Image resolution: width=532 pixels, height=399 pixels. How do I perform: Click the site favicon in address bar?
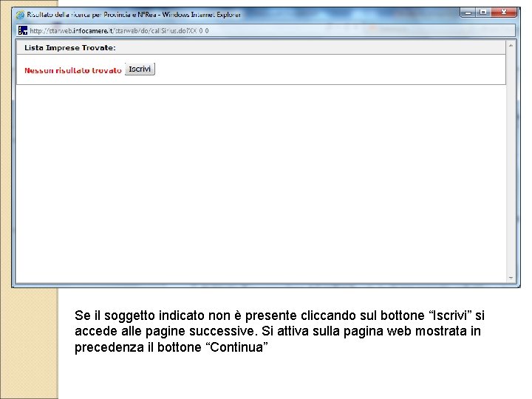pyautogui.click(x=23, y=30)
